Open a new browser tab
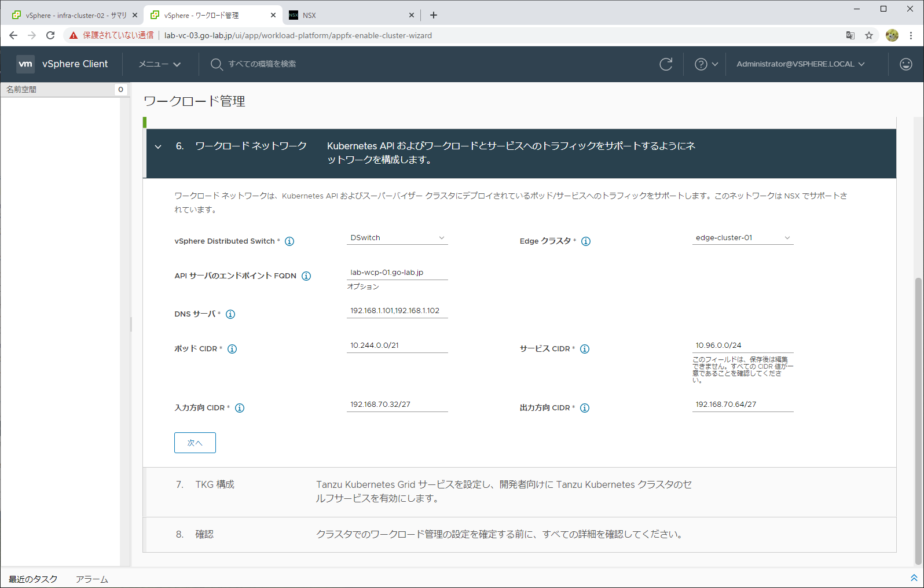The image size is (924, 588). point(434,15)
